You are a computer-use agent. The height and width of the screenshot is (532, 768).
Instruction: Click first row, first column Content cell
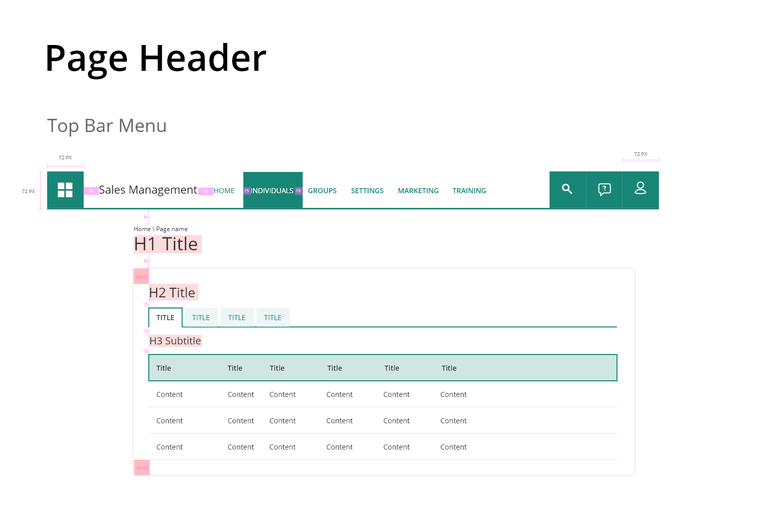pyautogui.click(x=169, y=394)
